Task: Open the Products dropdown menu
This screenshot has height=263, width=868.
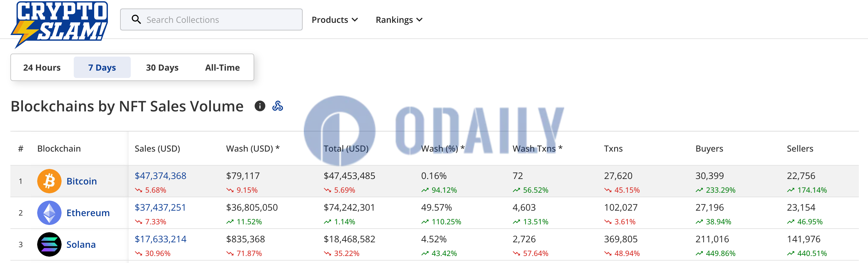Action: click(x=335, y=20)
